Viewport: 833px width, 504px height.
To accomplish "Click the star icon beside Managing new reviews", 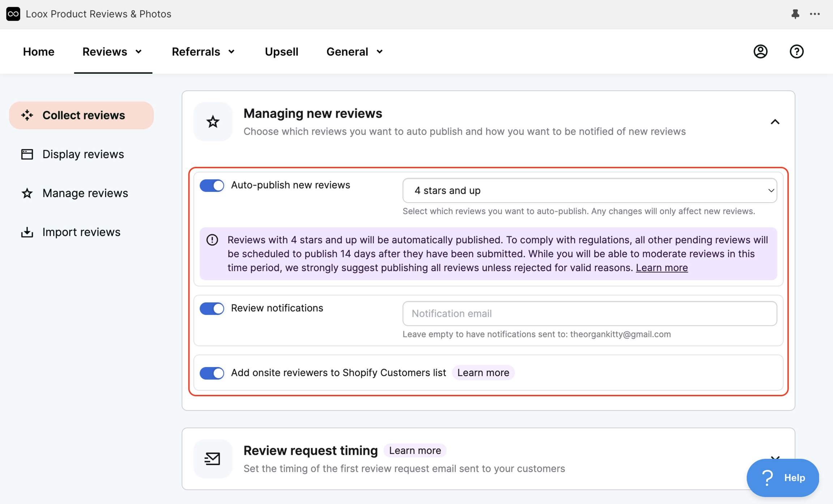I will (x=213, y=122).
